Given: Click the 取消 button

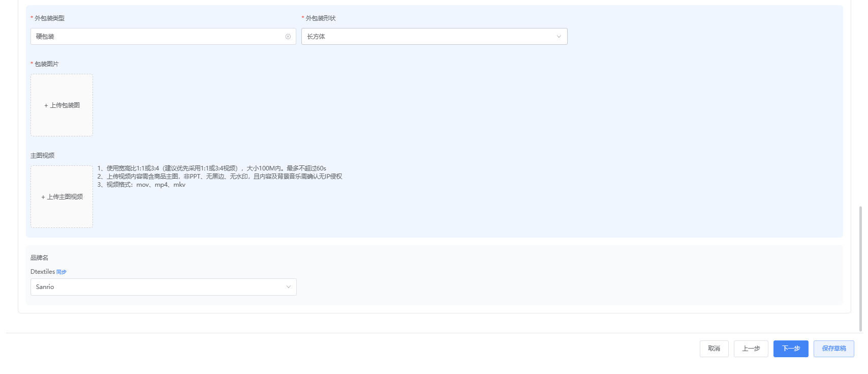Looking at the screenshot, I should pyautogui.click(x=714, y=349).
